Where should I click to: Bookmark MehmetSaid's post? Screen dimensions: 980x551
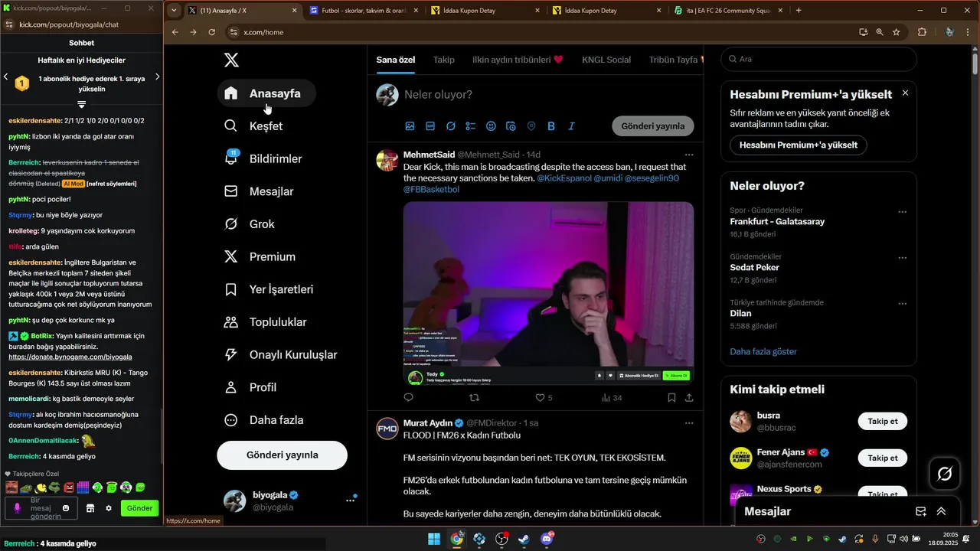click(671, 398)
